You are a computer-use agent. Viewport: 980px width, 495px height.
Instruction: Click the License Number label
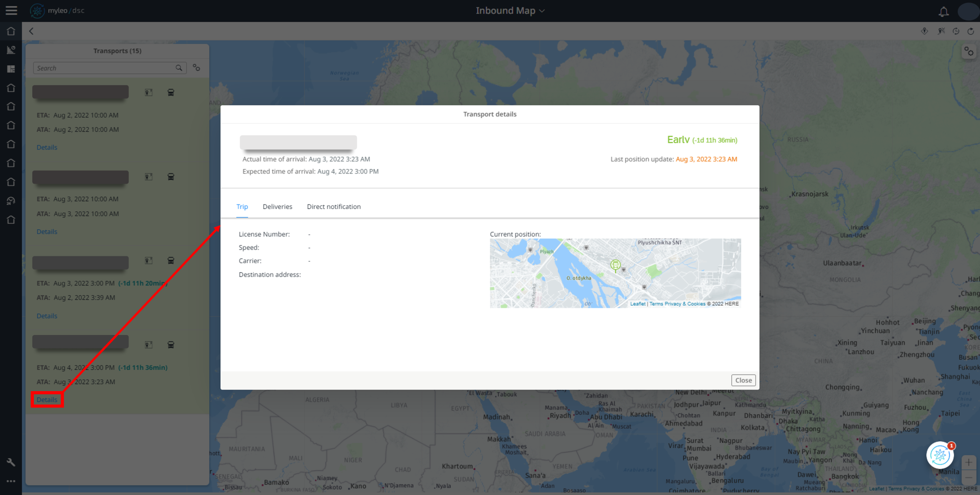click(264, 234)
